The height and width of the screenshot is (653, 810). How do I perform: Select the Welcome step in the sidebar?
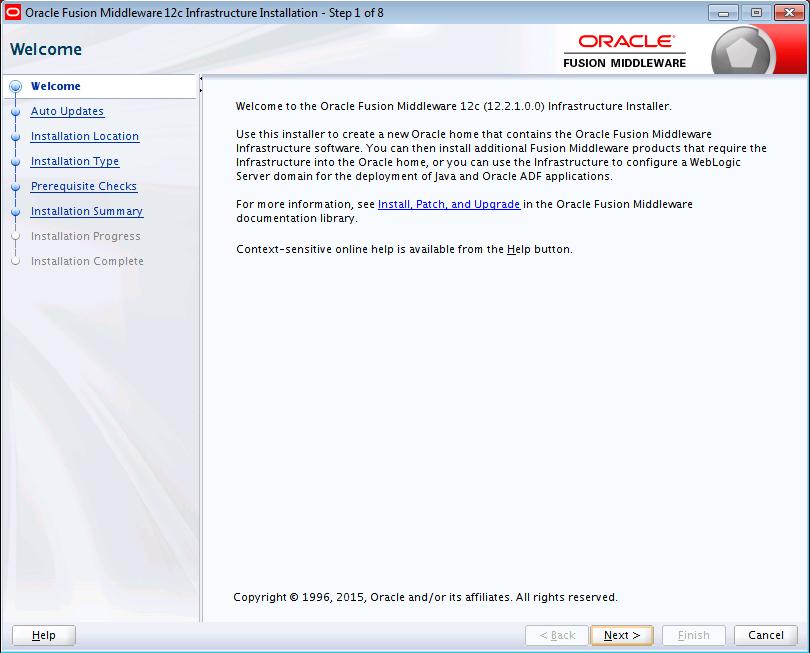[x=56, y=86]
